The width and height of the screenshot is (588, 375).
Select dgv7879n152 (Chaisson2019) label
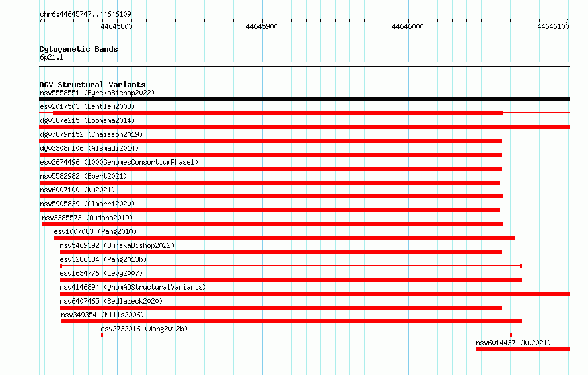tap(91, 134)
